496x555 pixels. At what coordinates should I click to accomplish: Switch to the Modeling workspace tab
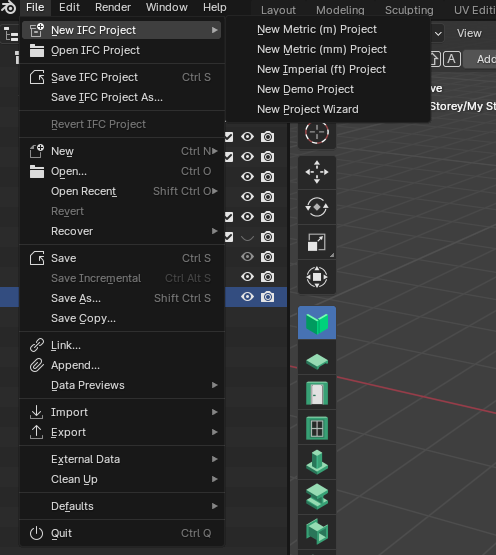(340, 10)
